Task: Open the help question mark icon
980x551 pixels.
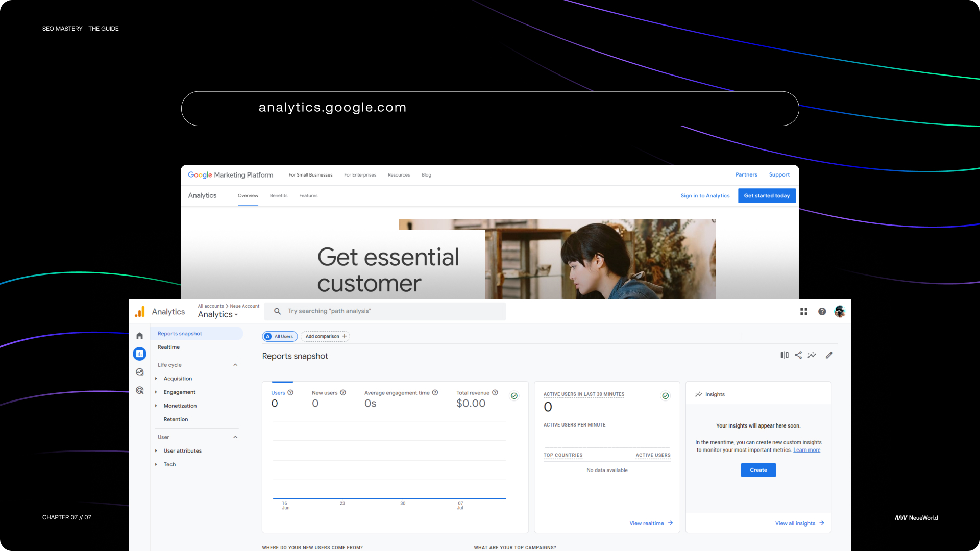Action: (822, 312)
